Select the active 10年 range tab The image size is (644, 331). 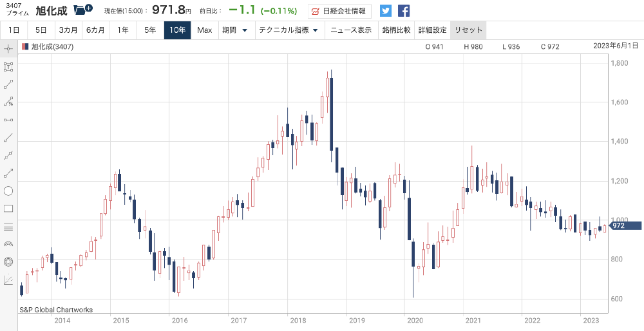tap(178, 30)
